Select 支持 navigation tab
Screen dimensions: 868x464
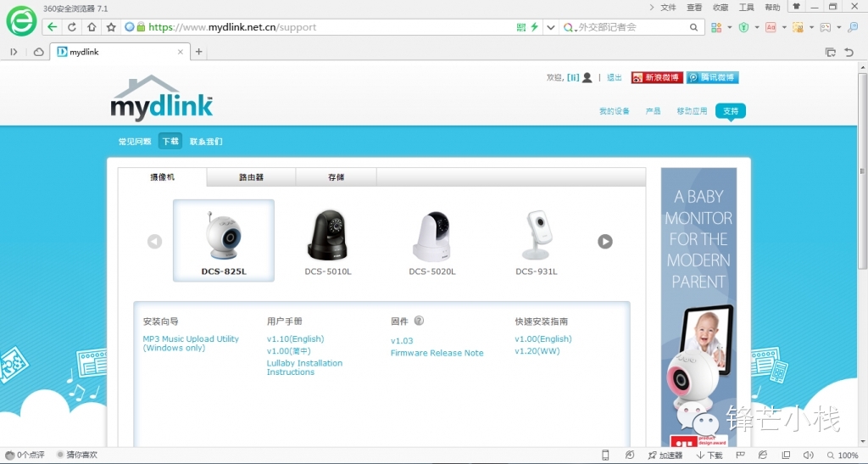[x=731, y=111]
